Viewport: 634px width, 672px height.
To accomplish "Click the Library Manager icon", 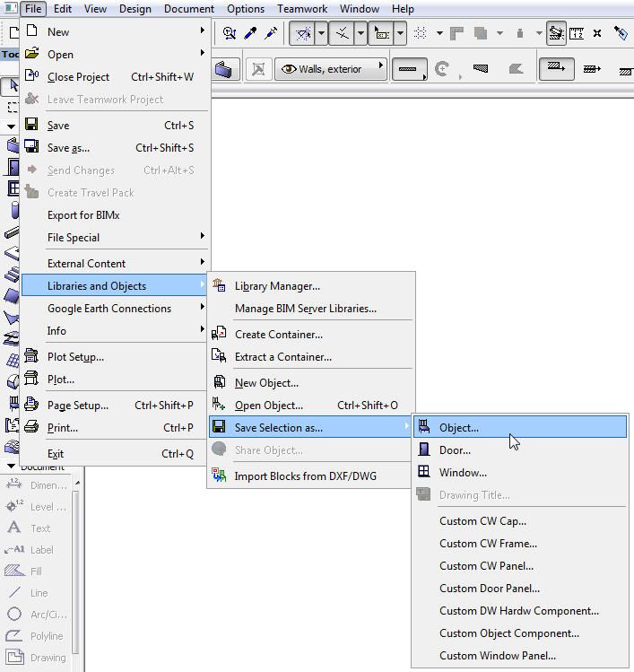I will click(219, 285).
